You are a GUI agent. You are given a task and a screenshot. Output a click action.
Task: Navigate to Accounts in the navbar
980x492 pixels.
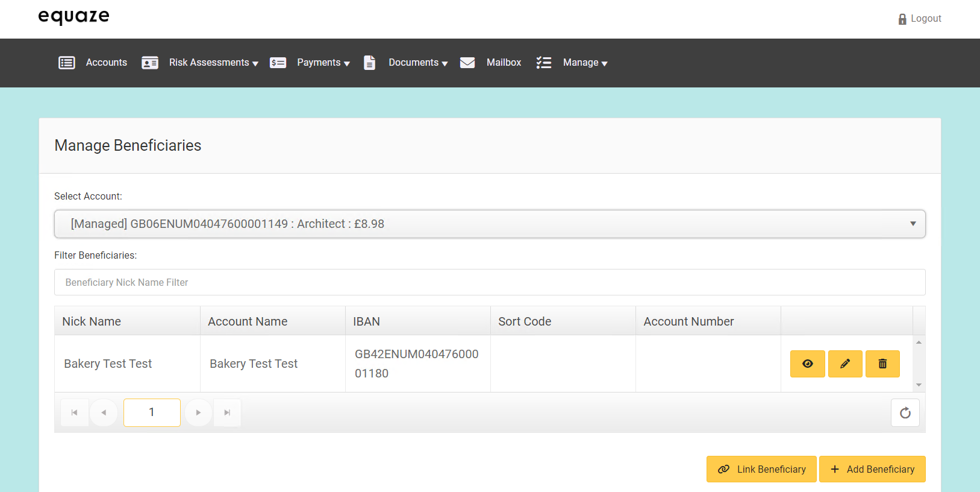click(x=106, y=63)
